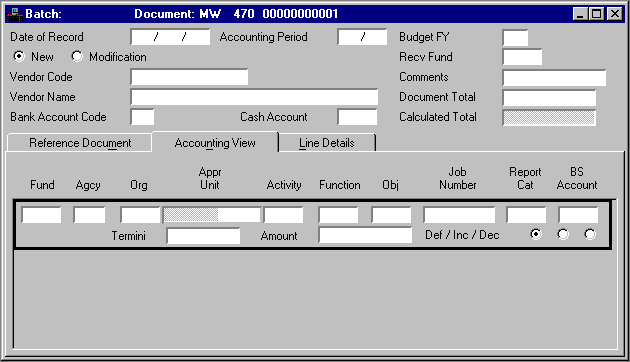Maximize the document window
This screenshot has width=630, height=362.
(597, 14)
